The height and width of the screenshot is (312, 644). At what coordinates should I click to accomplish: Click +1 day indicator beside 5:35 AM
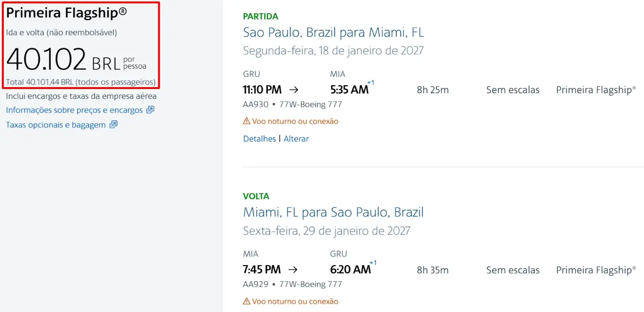pyautogui.click(x=371, y=83)
